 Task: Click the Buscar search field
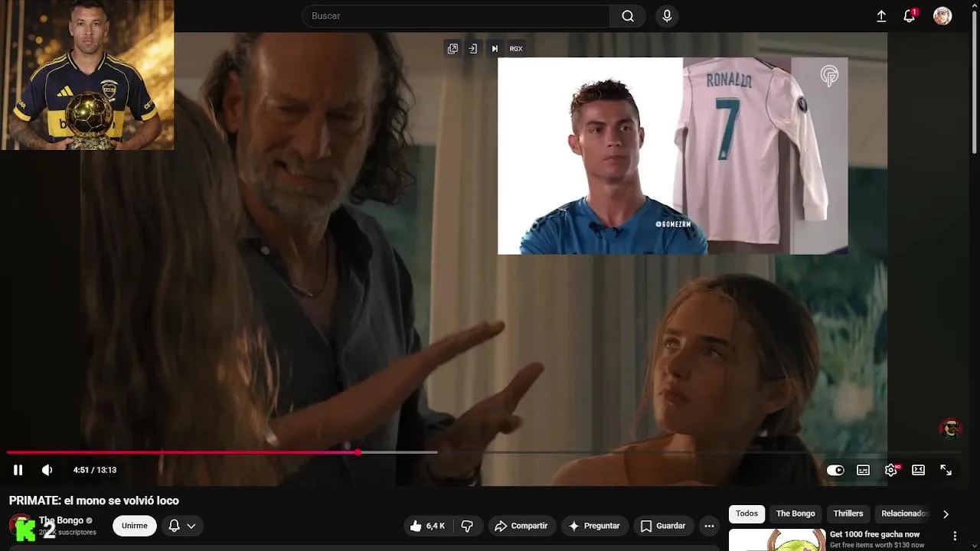point(456,16)
